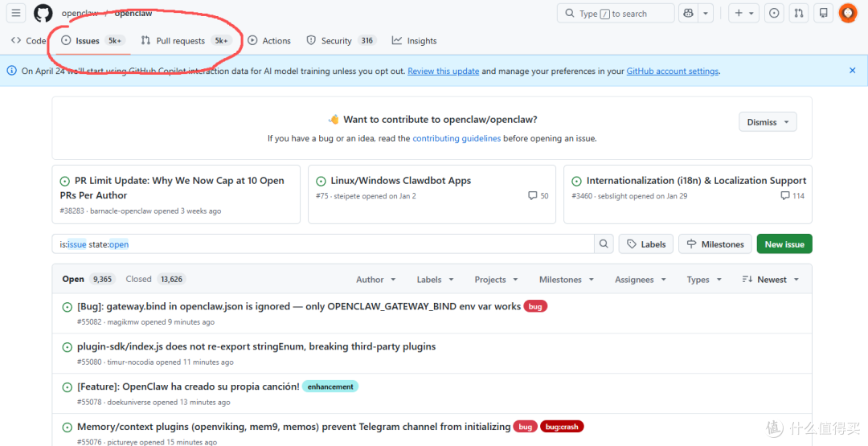Open plugin-sdk/index.js stringEnum issue
The width and height of the screenshot is (868, 446).
(256, 346)
